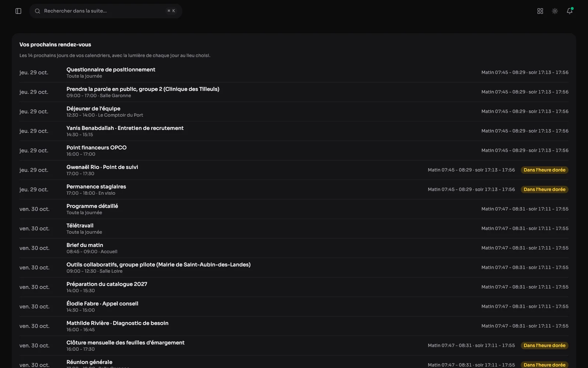The width and height of the screenshot is (588, 368).
Task: Click the search magnifier icon
Action: 37,11
